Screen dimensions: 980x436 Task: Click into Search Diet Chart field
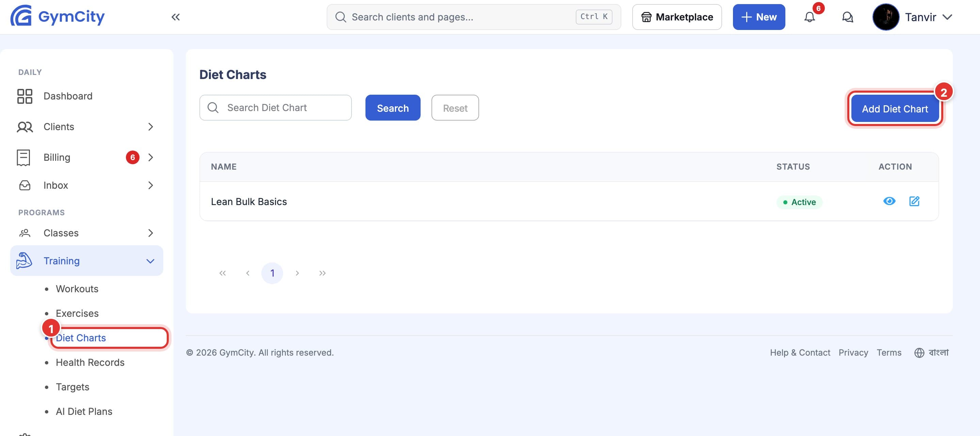(275, 108)
